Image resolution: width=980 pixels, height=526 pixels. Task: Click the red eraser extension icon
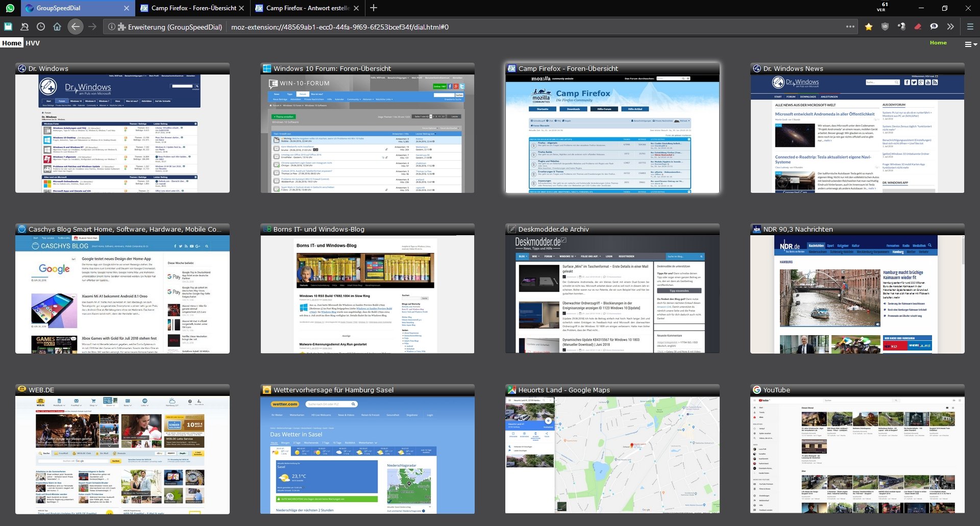click(x=918, y=27)
